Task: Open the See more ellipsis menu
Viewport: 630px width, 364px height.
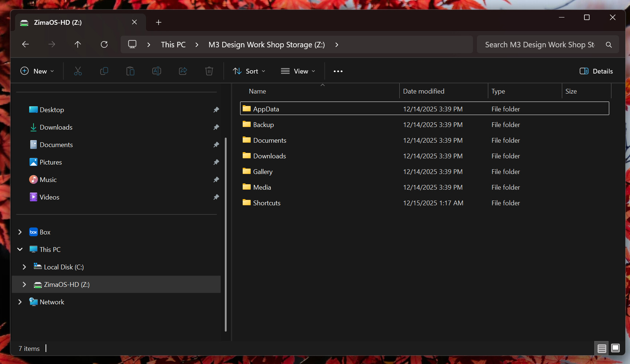Action: tap(338, 71)
